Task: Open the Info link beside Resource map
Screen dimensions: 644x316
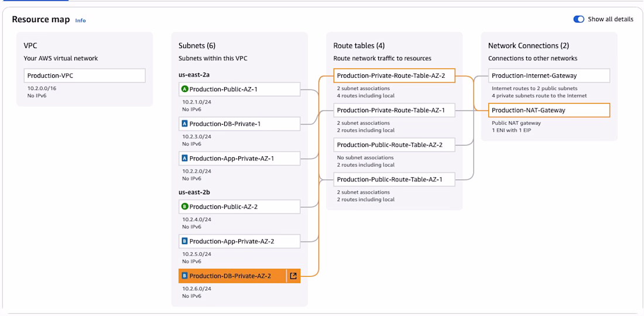Action: (80, 20)
